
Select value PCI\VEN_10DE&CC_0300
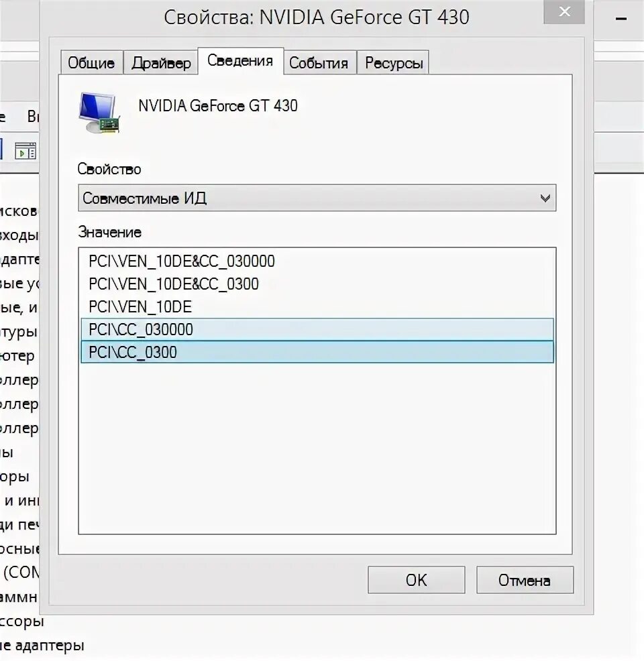point(317,284)
